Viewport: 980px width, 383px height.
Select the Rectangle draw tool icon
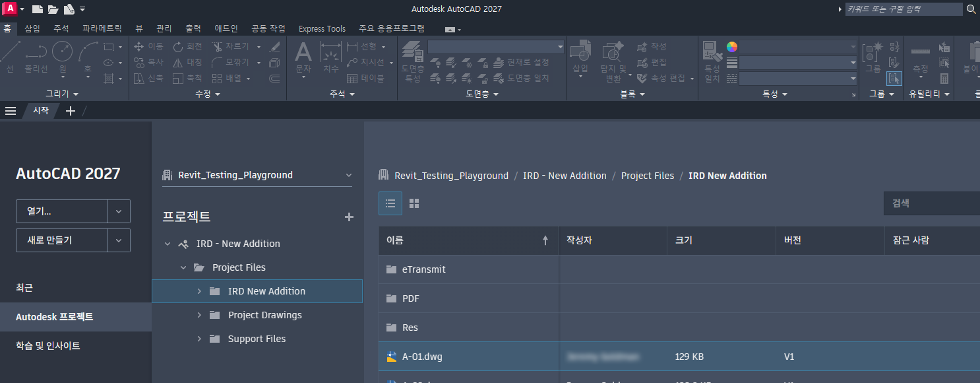click(x=109, y=47)
